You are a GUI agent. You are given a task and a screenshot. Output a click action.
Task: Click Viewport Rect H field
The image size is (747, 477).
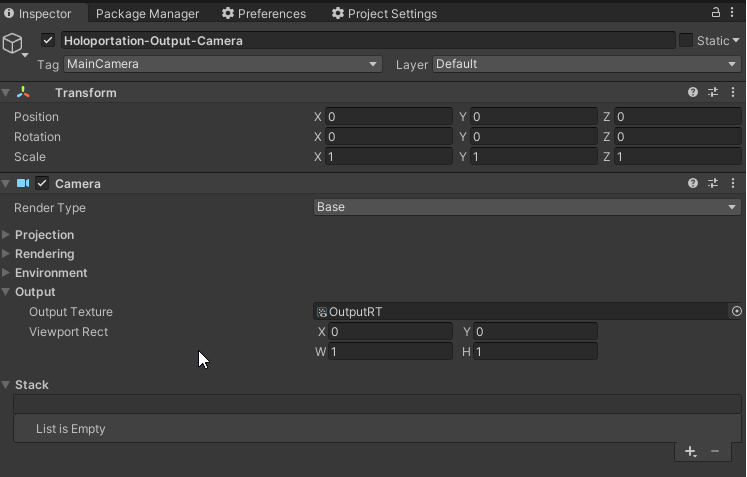pos(535,352)
